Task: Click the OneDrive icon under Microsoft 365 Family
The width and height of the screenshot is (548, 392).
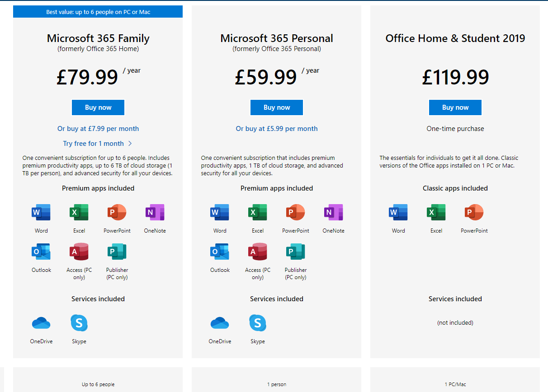Action: (41, 323)
